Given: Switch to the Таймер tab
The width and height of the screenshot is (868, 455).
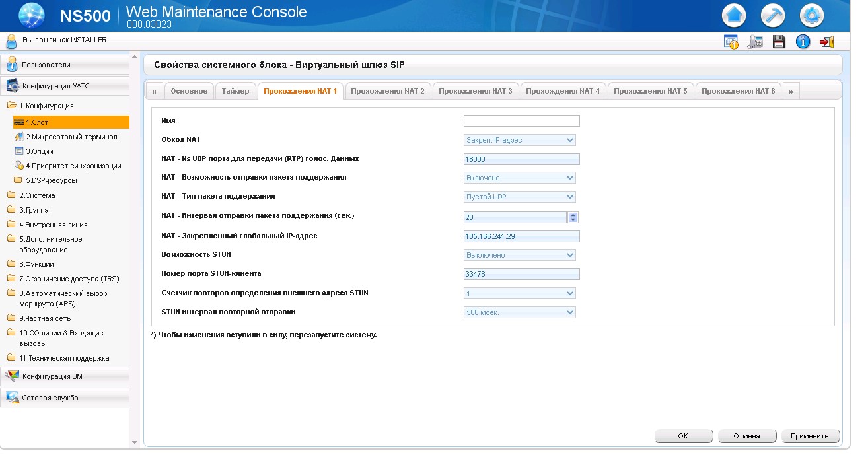Looking at the screenshot, I should coord(236,91).
